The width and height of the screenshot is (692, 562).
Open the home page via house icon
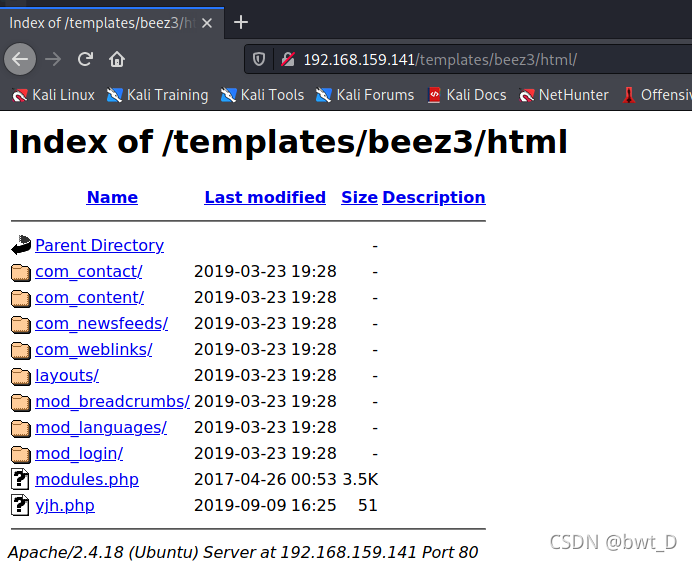coord(117,59)
